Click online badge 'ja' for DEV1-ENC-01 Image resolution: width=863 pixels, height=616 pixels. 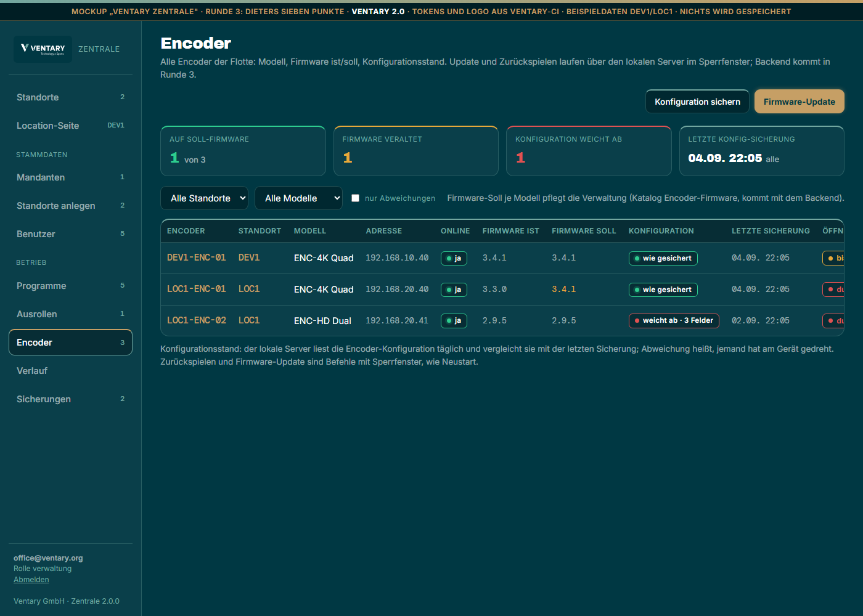454,258
